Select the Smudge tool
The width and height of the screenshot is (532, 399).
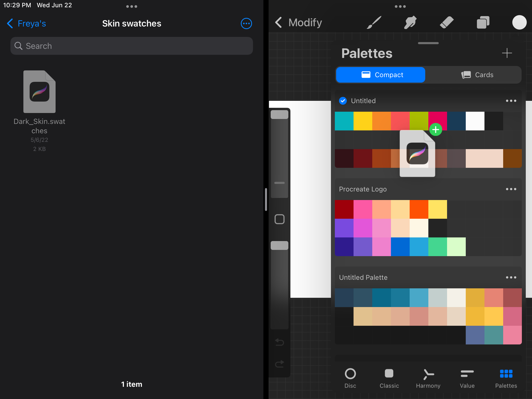pos(410,22)
